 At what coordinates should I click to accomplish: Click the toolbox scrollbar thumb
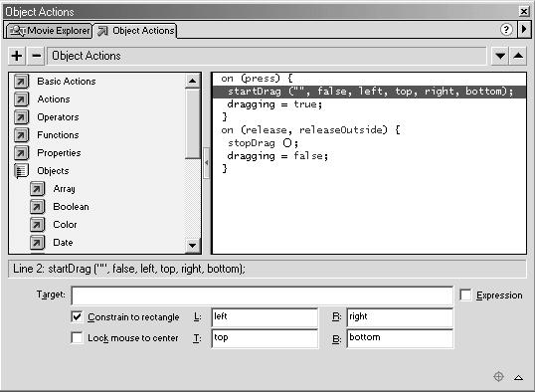point(193,123)
